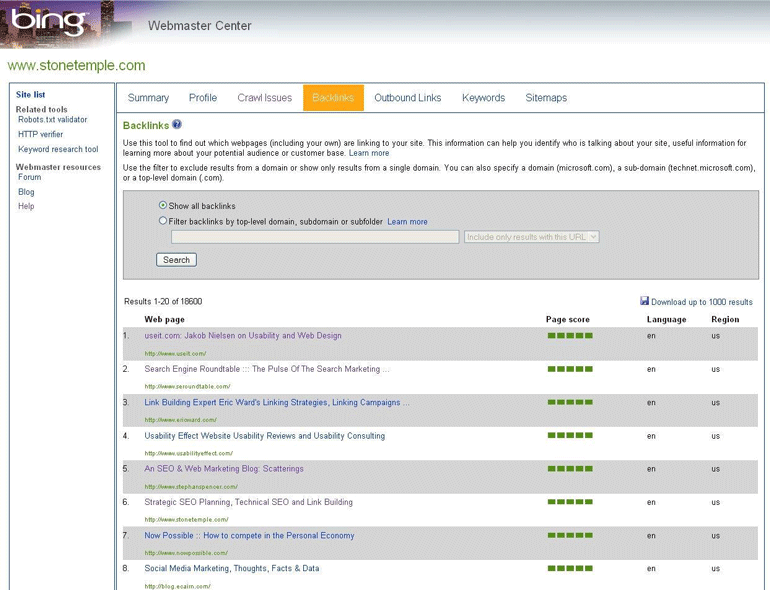Click Download up to 1000 results

click(702, 302)
